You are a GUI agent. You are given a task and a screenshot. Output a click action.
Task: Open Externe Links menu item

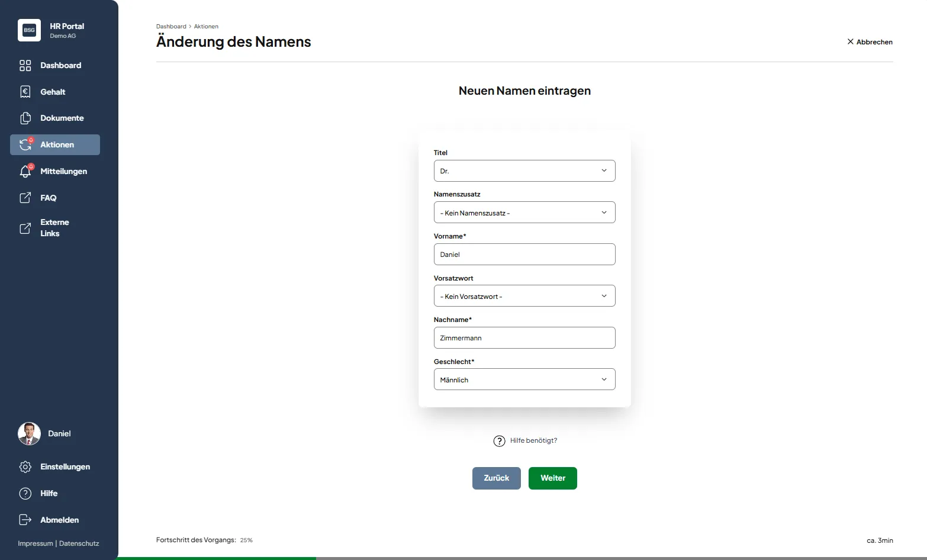click(x=54, y=228)
